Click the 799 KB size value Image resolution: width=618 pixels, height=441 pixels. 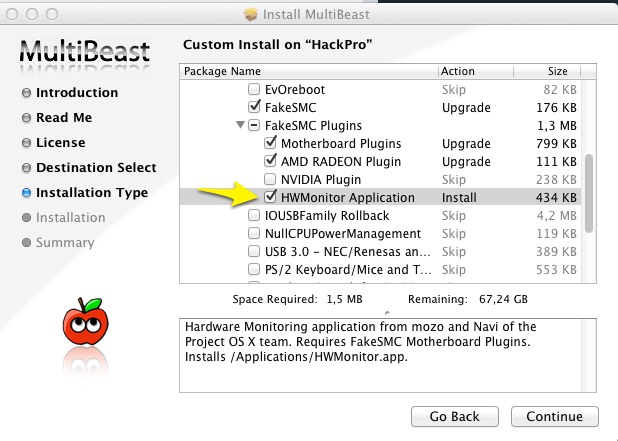(556, 144)
